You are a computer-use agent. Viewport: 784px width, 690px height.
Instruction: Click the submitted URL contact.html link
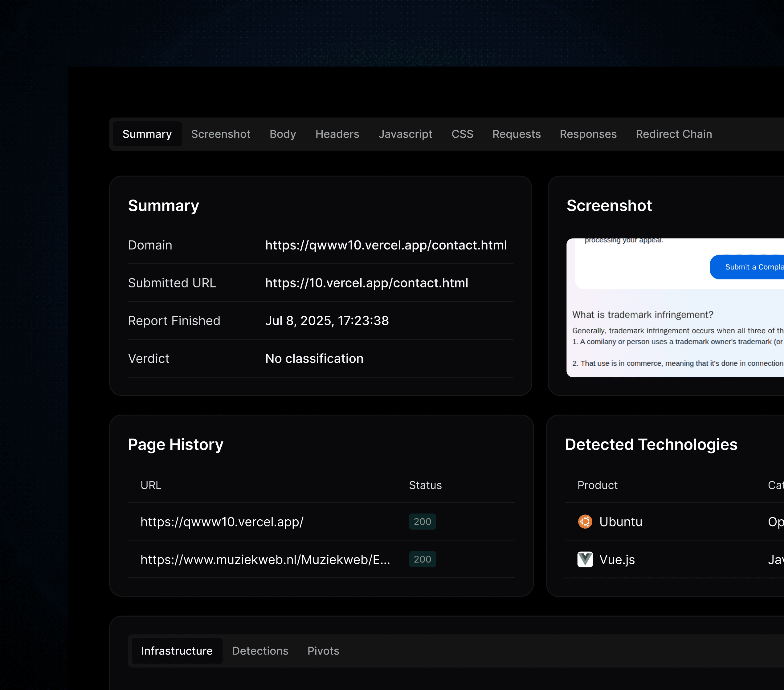point(366,283)
